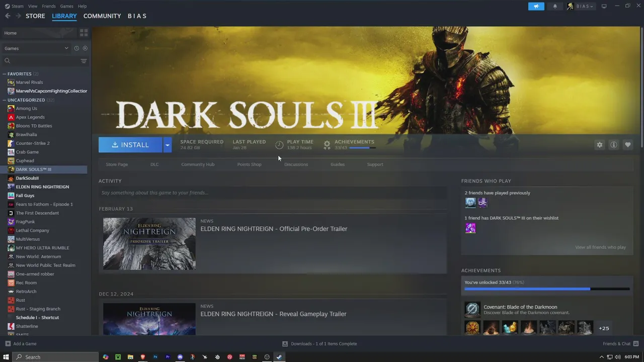Go to the COMMUNITY tab
644x362 pixels.
pyautogui.click(x=102, y=16)
